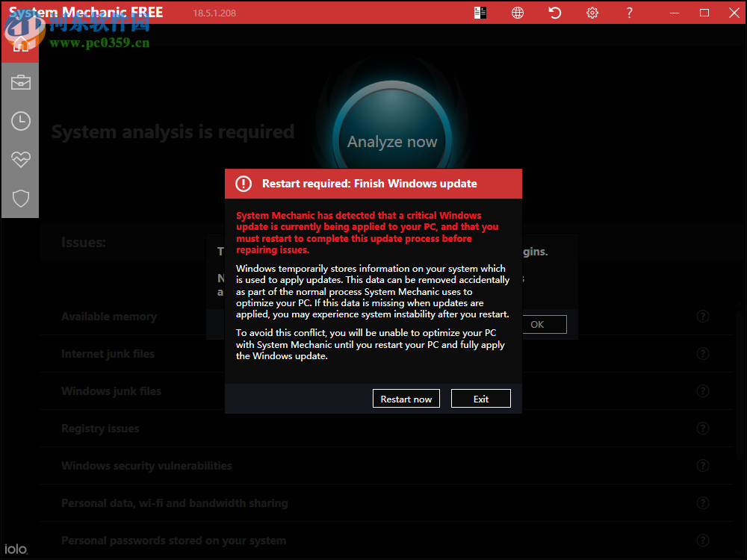Viewport: 747px width, 560px height.
Task: Open help icon for Windows security vulnerabilities
Action: coord(703,465)
